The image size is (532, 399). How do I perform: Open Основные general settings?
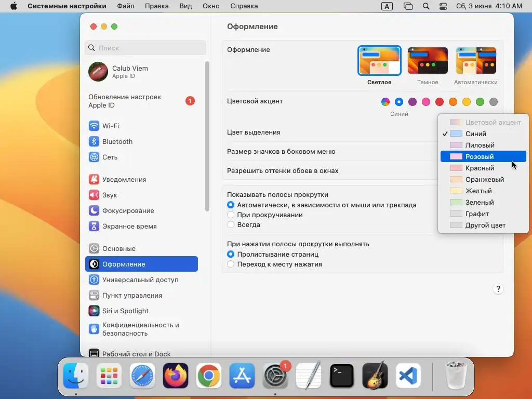(x=141, y=249)
